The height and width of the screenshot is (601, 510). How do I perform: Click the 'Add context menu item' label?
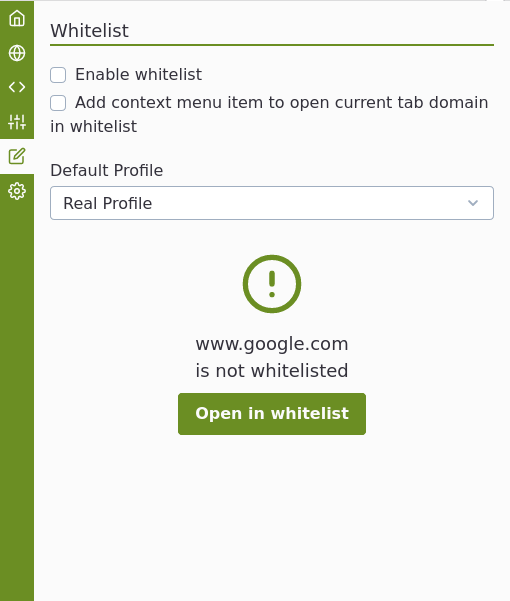point(269,114)
